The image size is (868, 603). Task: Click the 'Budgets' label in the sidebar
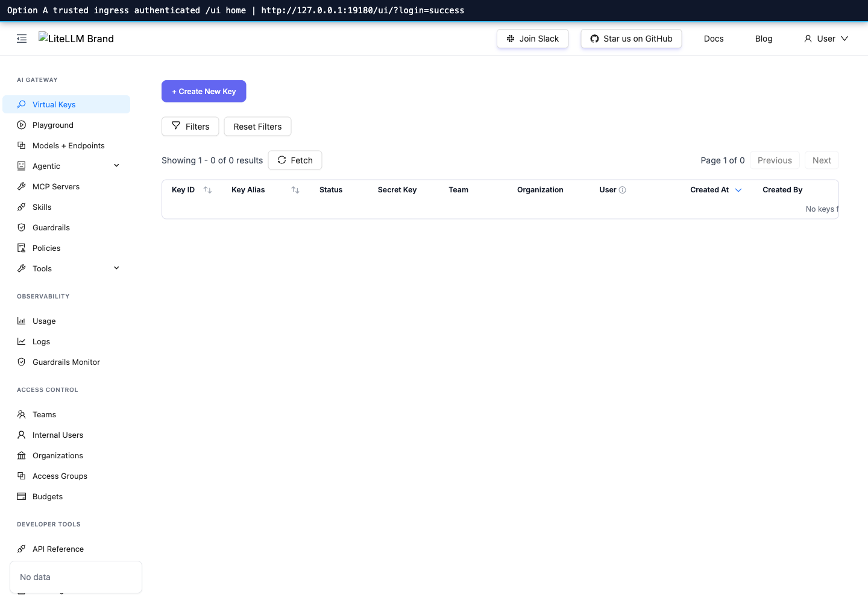tap(48, 496)
